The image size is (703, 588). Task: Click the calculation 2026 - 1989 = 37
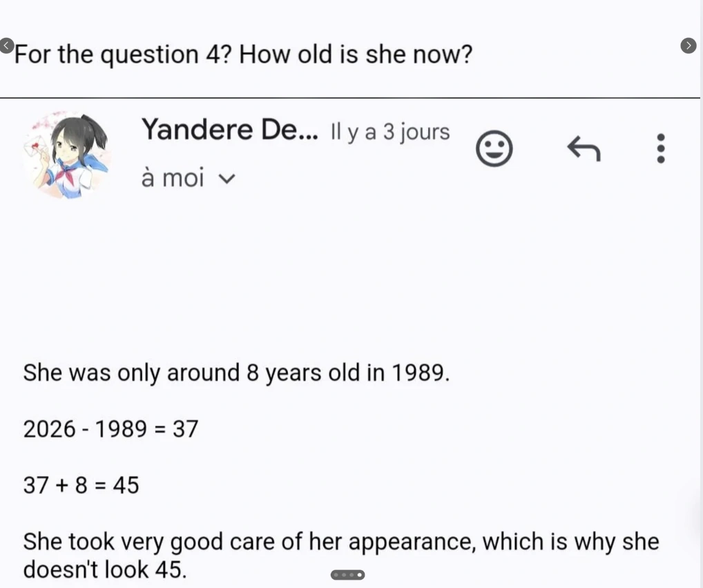110,429
